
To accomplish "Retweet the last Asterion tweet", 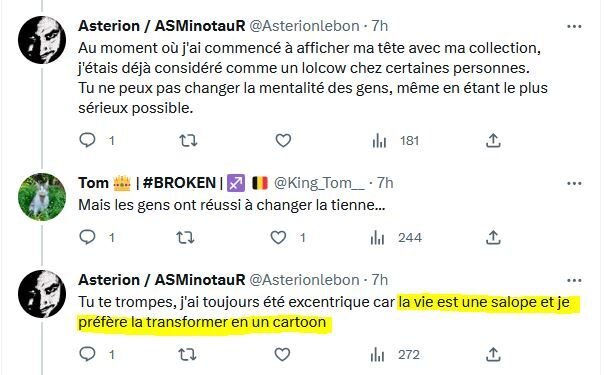I will coord(187,354).
